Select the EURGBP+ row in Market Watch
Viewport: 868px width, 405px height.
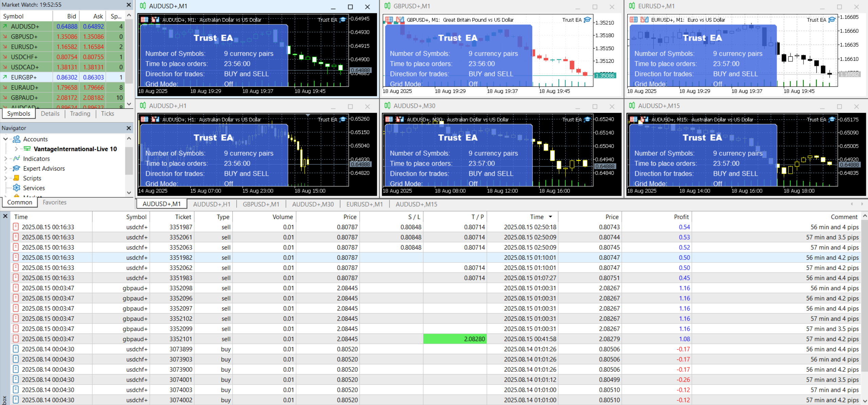pyautogui.click(x=24, y=77)
